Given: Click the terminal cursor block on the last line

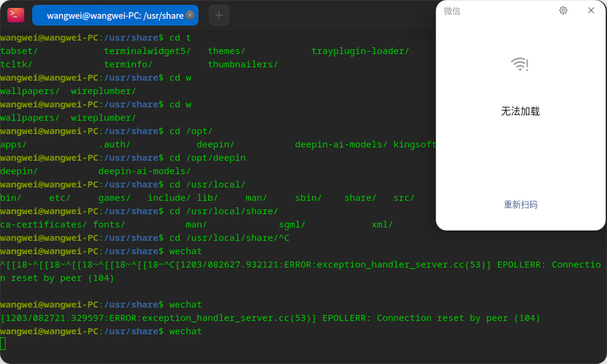Looking at the screenshot, I should click(x=2, y=344).
